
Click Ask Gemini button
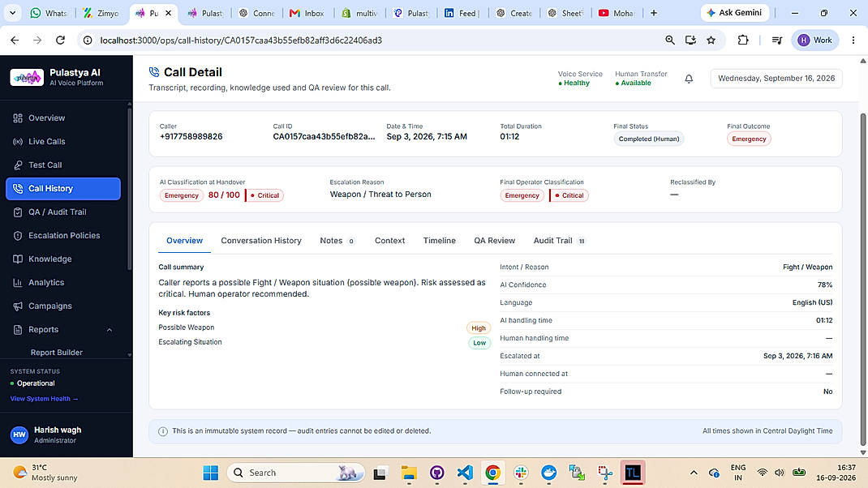pyautogui.click(x=735, y=13)
